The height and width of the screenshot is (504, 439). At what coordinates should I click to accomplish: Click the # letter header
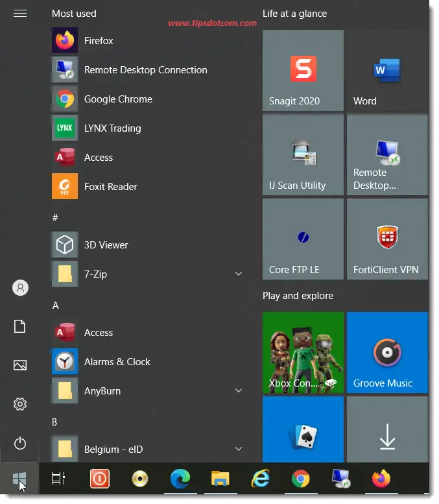(55, 217)
